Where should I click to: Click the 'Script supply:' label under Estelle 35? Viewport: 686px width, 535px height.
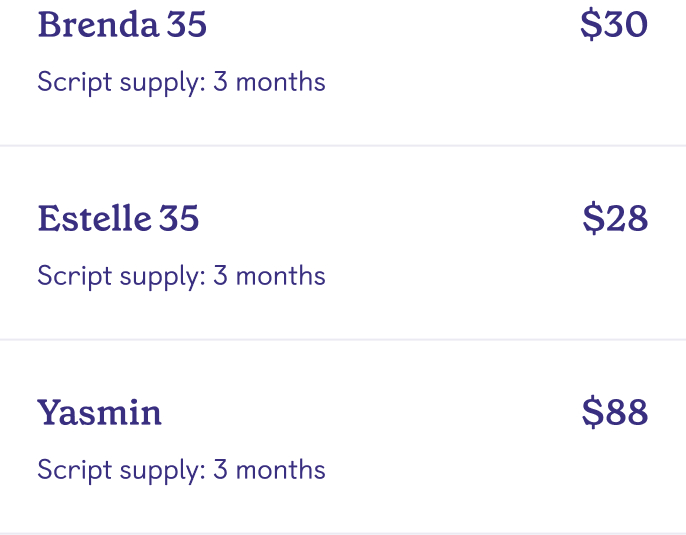(121, 276)
